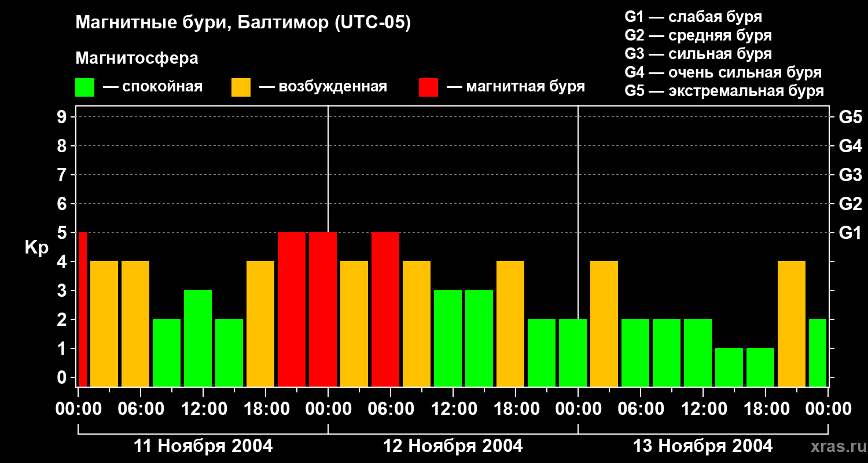Viewport: 868px width, 463px height.
Task: Click the Kp axis title
Action: (36, 248)
